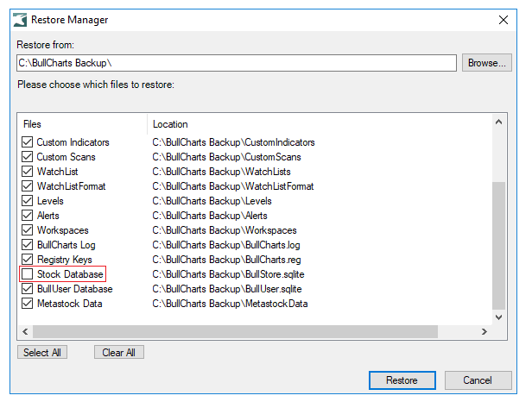Click the scroll right arrow below list
The width and height of the screenshot is (532, 408).
tap(484, 331)
